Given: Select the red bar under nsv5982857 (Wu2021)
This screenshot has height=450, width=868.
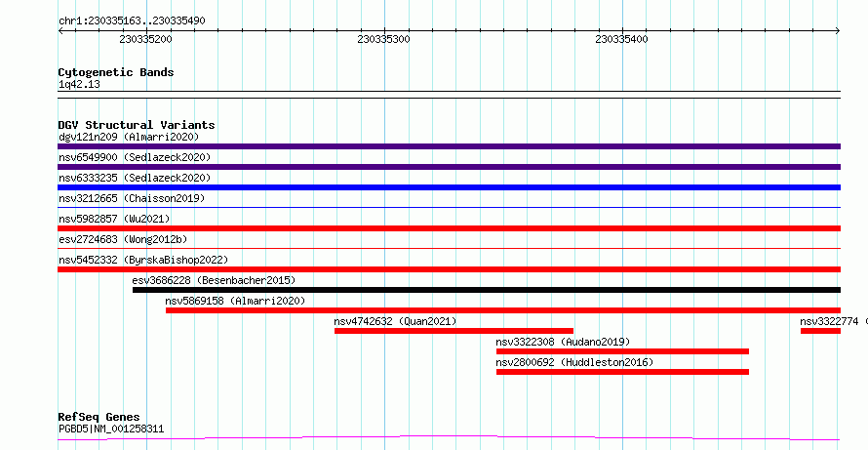Looking at the screenshot, I should click(449, 228).
